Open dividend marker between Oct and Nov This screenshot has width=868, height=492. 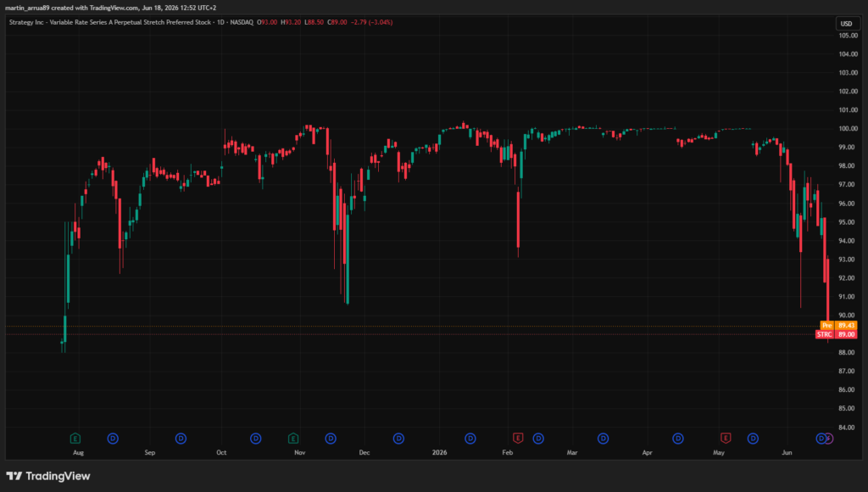tap(256, 439)
